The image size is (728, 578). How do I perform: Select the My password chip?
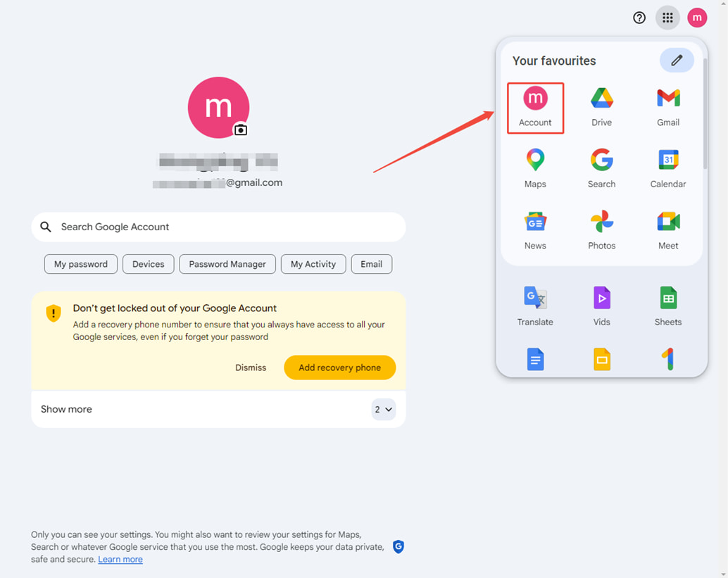coord(81,264)
